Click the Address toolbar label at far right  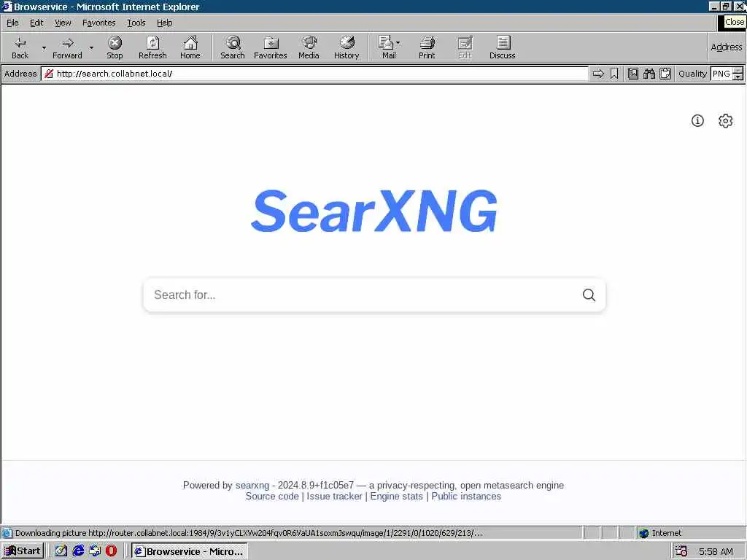[x=726, y=47]
